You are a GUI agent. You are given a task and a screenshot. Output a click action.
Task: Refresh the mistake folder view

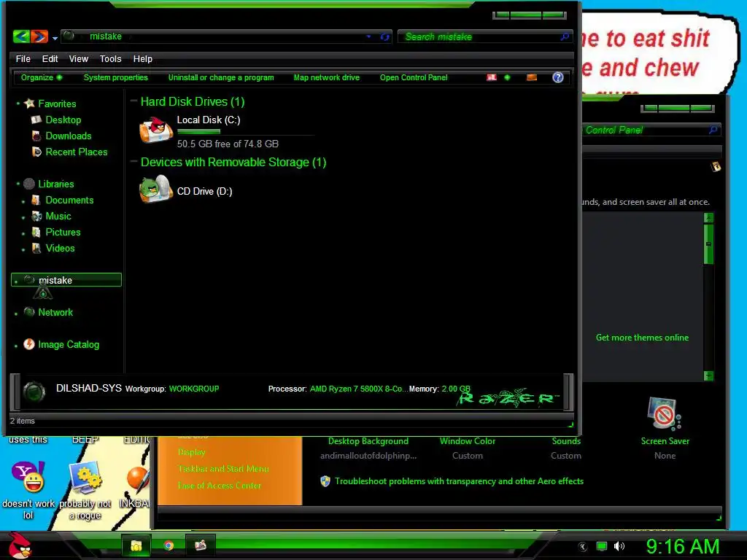385,36
